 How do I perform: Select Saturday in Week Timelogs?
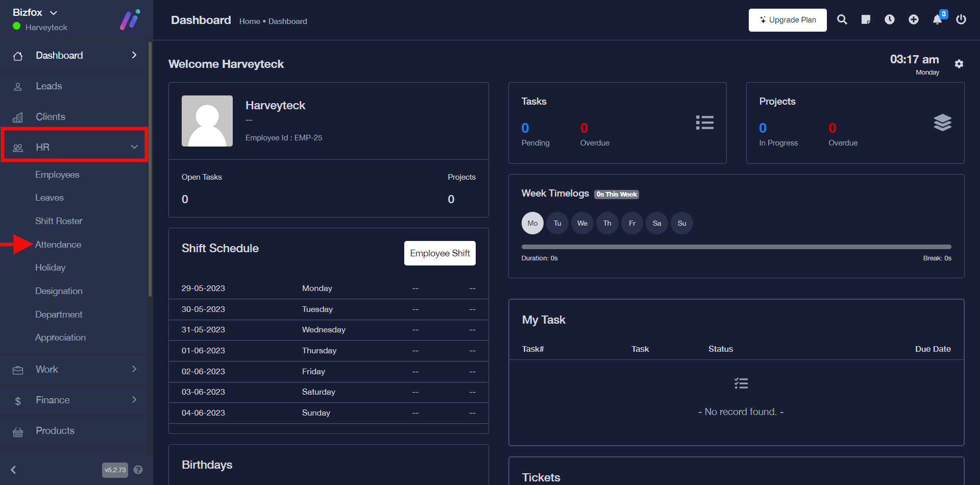(x=657, y=223)
